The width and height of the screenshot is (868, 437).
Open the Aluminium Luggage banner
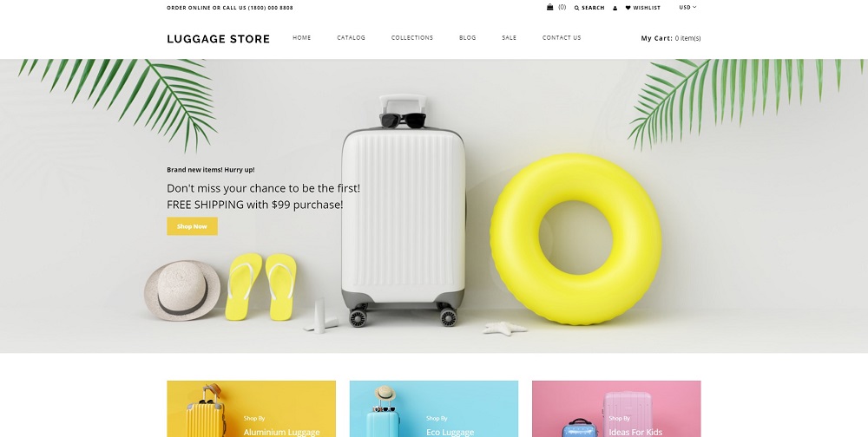pos(252,408)
